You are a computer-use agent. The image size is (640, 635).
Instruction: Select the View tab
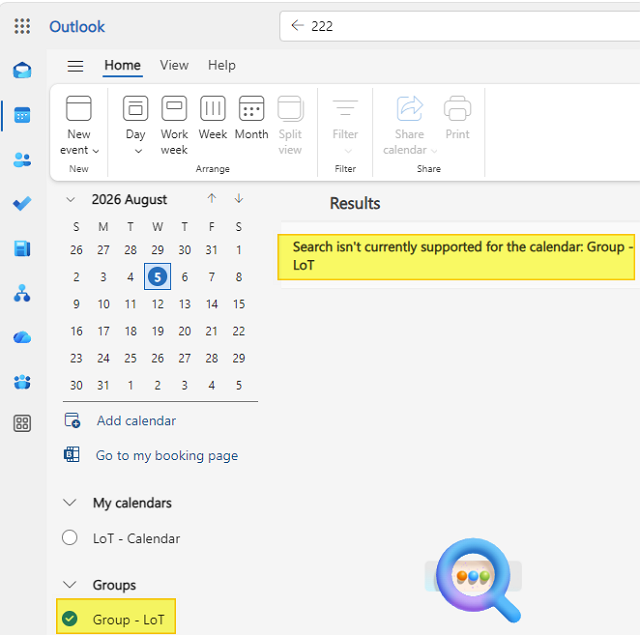174,65
